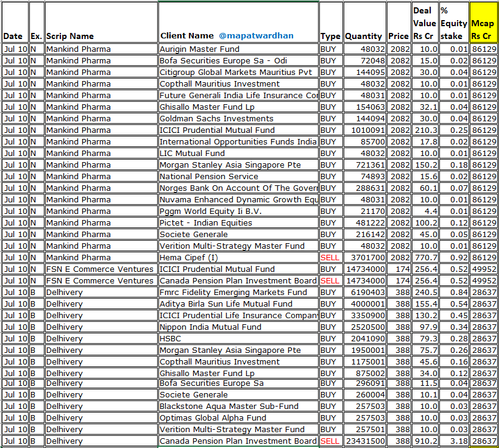Click LIC Mutual Fund cell

[238, 153]
